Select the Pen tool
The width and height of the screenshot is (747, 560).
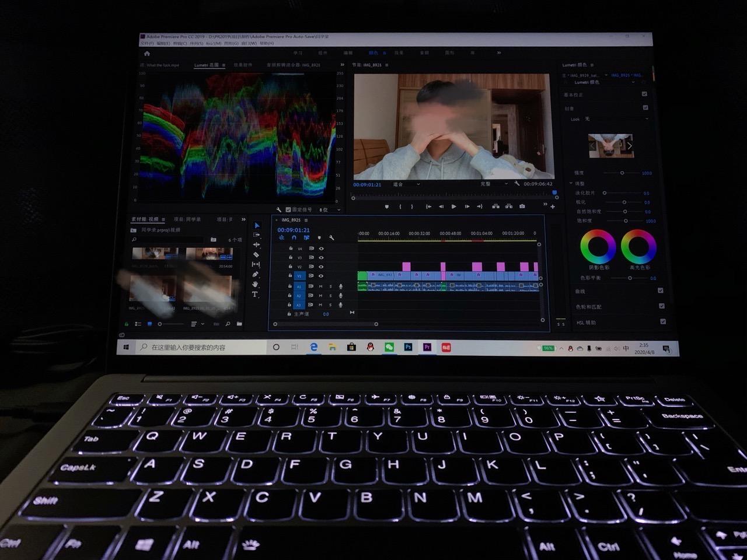(x=255, y=275)
